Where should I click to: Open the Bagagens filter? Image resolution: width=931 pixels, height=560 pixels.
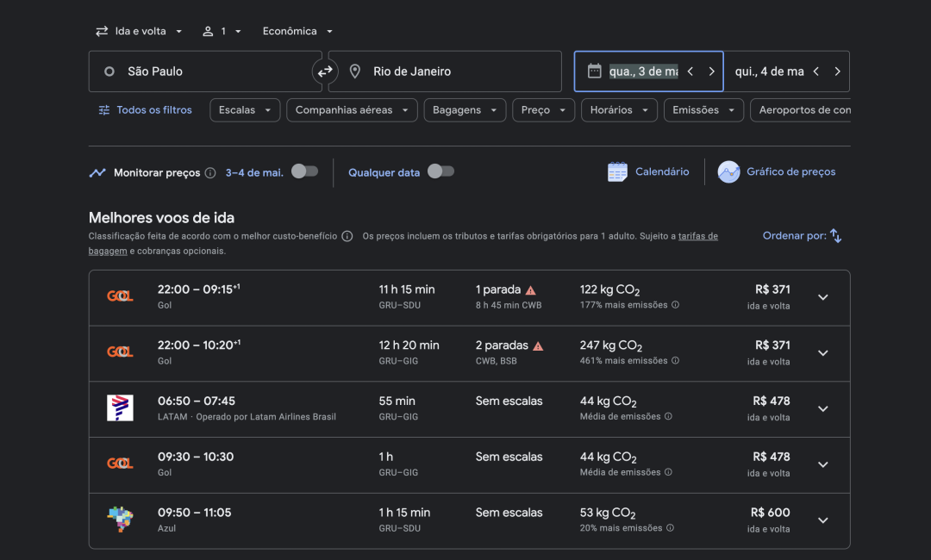click(465, 109)
